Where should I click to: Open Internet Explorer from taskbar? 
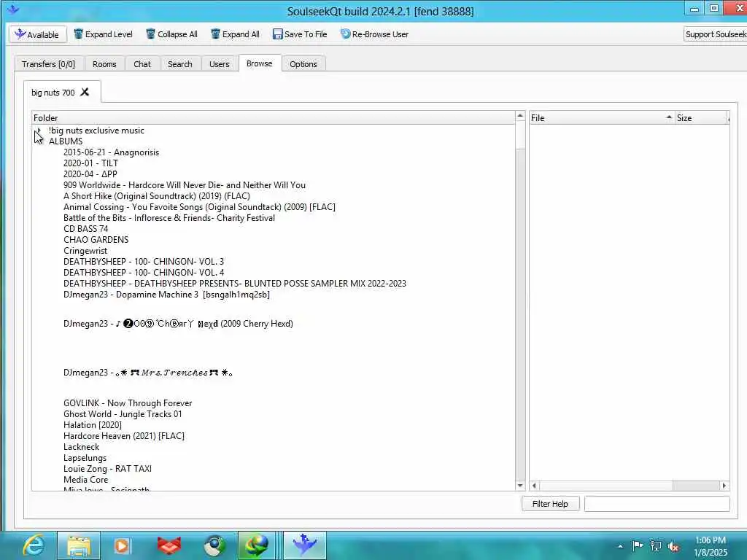pos(34,545)
